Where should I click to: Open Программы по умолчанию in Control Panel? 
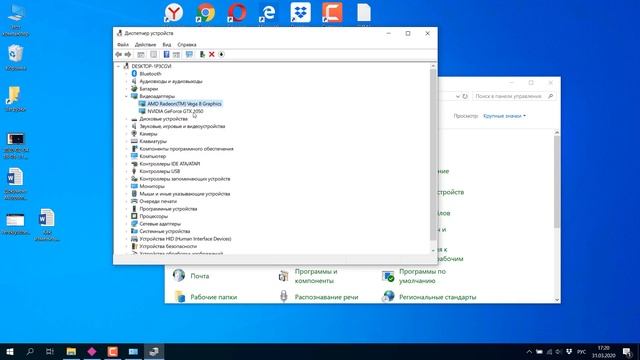pos(422,276)
